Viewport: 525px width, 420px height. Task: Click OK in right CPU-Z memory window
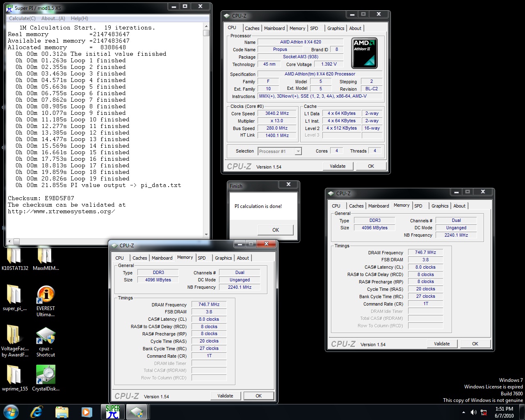click(475, 344)
